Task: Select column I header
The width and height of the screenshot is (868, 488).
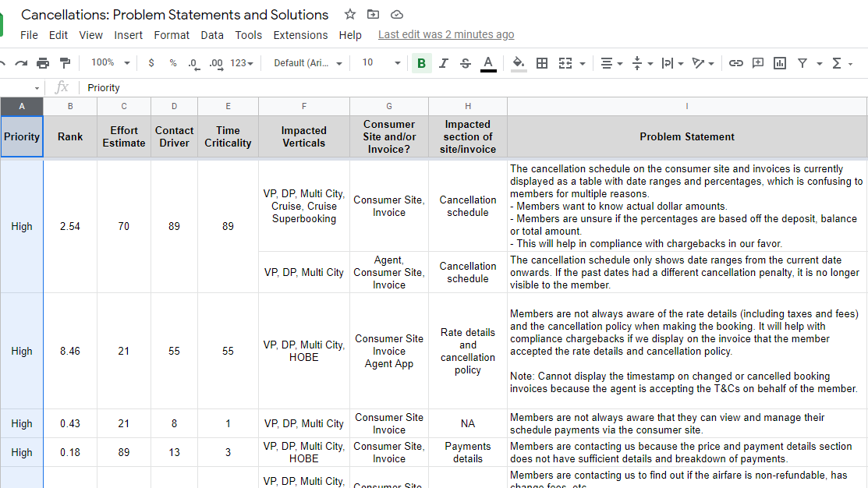Action: 687,106
